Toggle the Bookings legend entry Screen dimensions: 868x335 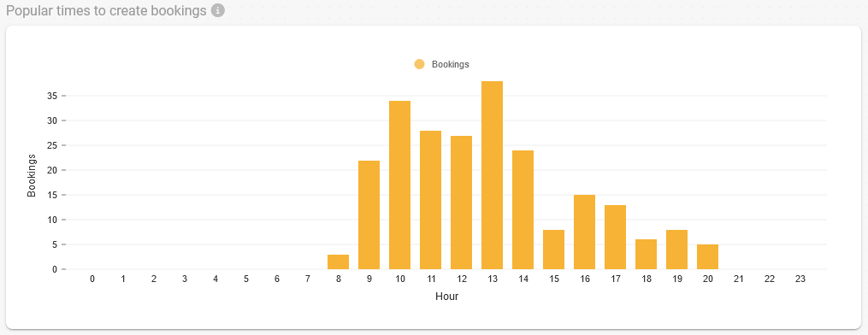point(442,64)
